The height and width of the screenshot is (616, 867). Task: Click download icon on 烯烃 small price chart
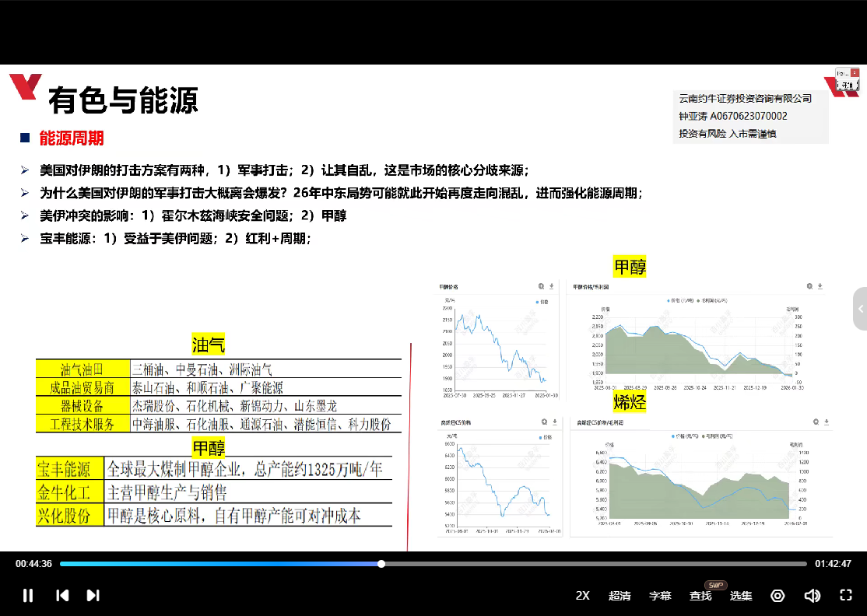click(x=555, y=422)
